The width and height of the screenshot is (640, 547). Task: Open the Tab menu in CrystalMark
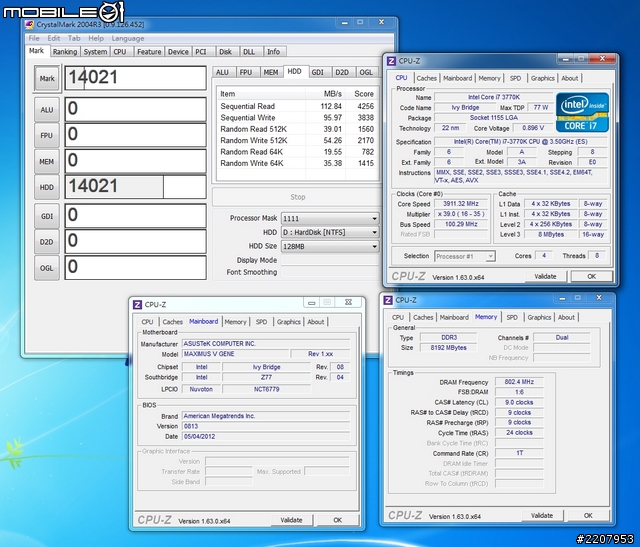click(74, 38)
